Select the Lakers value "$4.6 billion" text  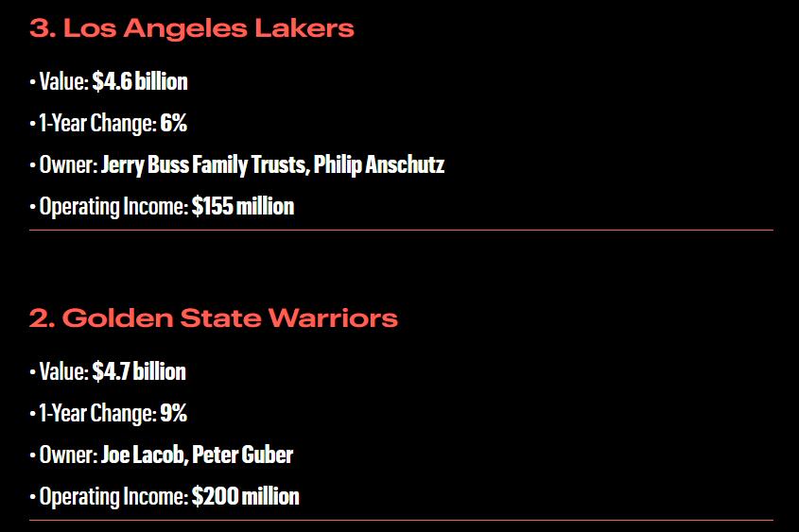pyautogui.click(x=140, y=81)
